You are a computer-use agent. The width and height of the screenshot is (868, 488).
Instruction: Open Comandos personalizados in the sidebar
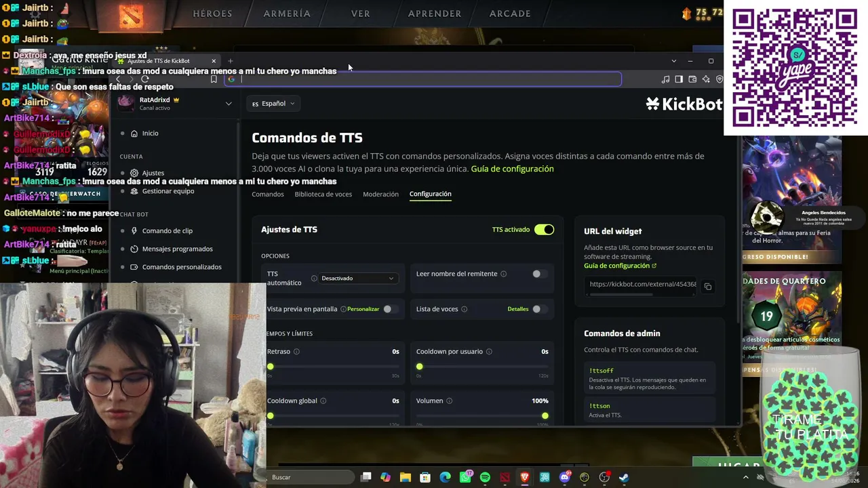[x=182, y=267]
